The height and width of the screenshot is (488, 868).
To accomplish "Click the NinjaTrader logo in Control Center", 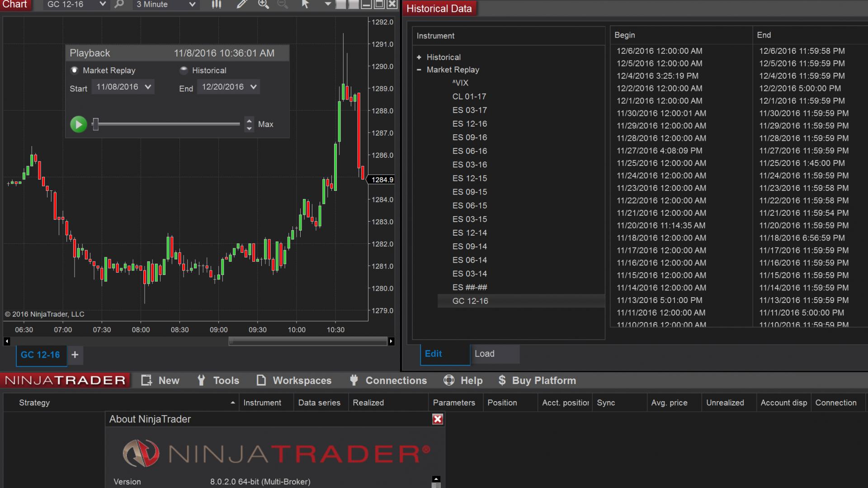I will click(x=66, y=380).
